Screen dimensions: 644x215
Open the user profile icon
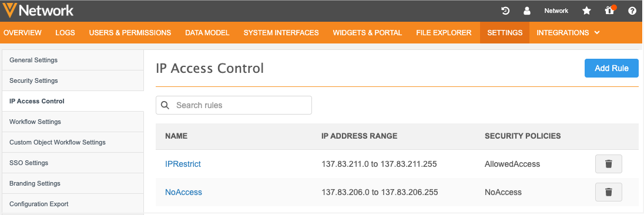527,11
